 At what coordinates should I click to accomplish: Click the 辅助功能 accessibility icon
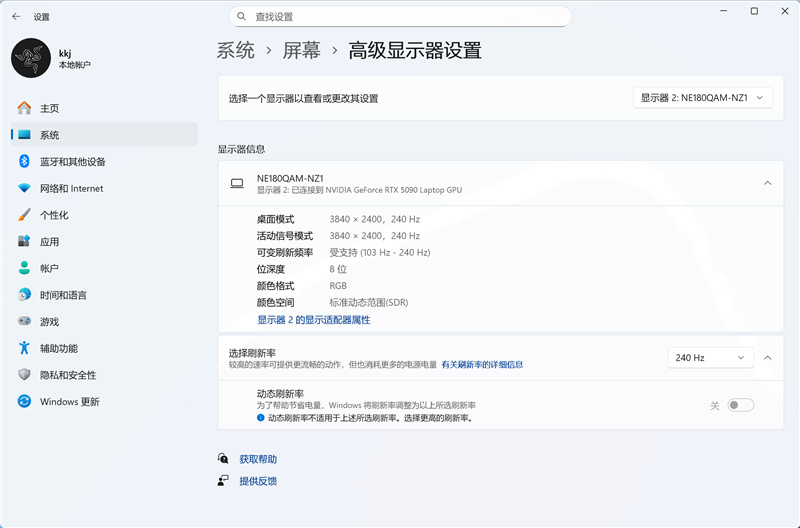tap(24, 348)
